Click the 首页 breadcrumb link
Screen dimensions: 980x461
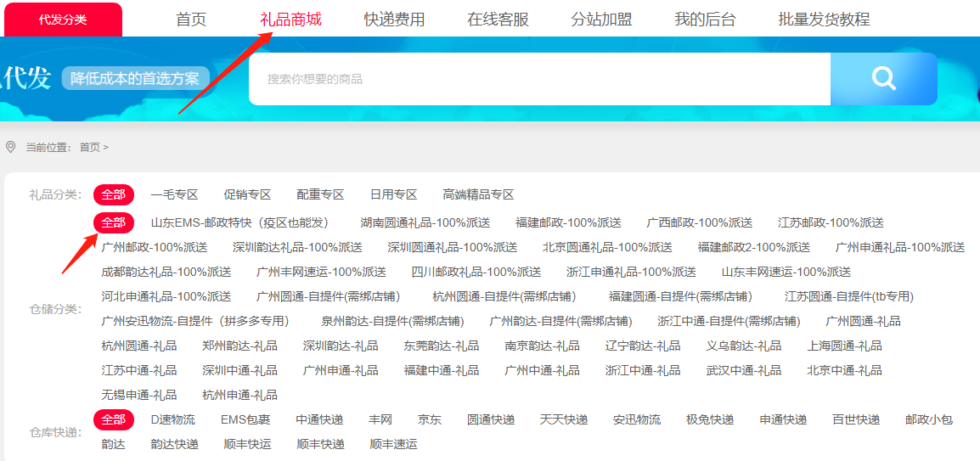click(x=89, y=148)
